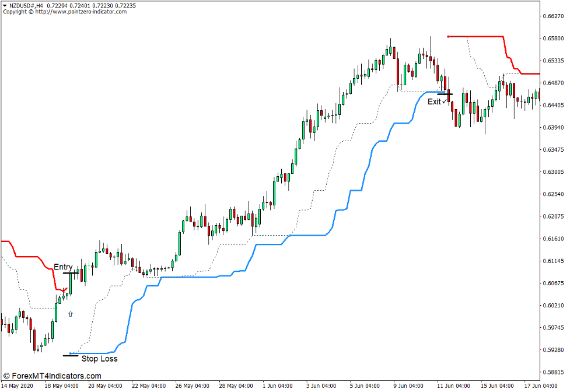The width and height of the screenshot is (570, 392).
Task: Click the 18 May 04:00 date label
Action: [61, 386]
